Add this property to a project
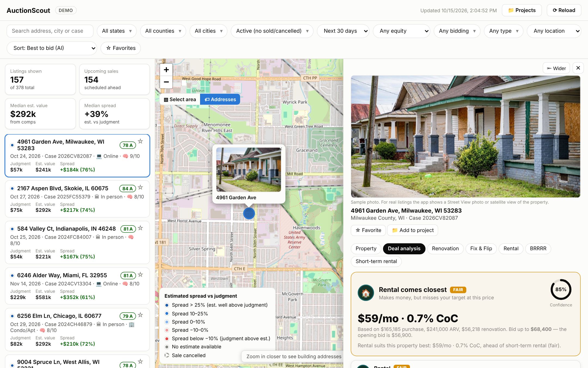Image resolution: width=588 pixels, height=368 pixels. 413,230
